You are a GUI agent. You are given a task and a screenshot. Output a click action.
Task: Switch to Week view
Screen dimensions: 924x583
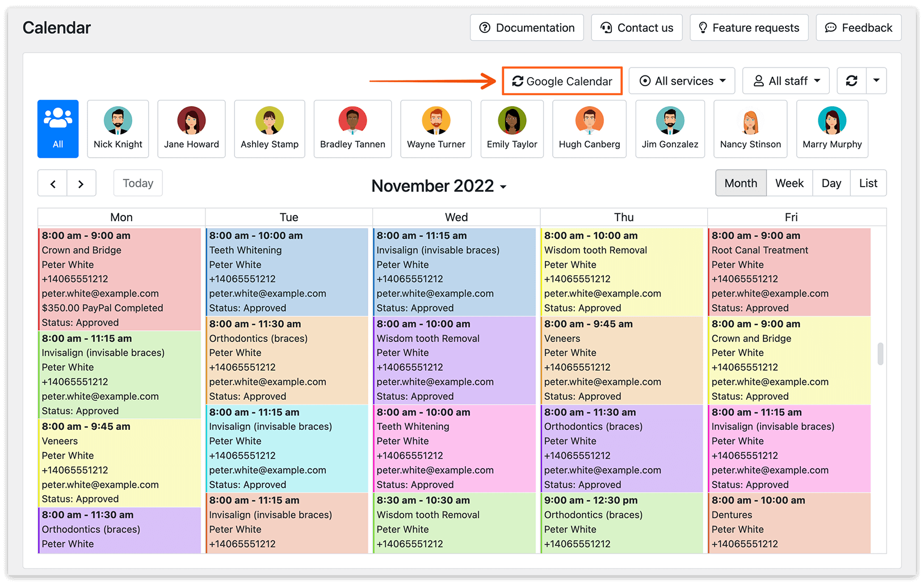click(789, 183)
